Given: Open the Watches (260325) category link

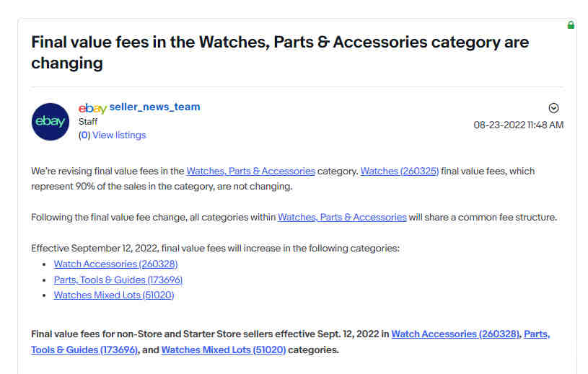Looking at the screenshot, I should pyautogui.click(x=400, y=171).
